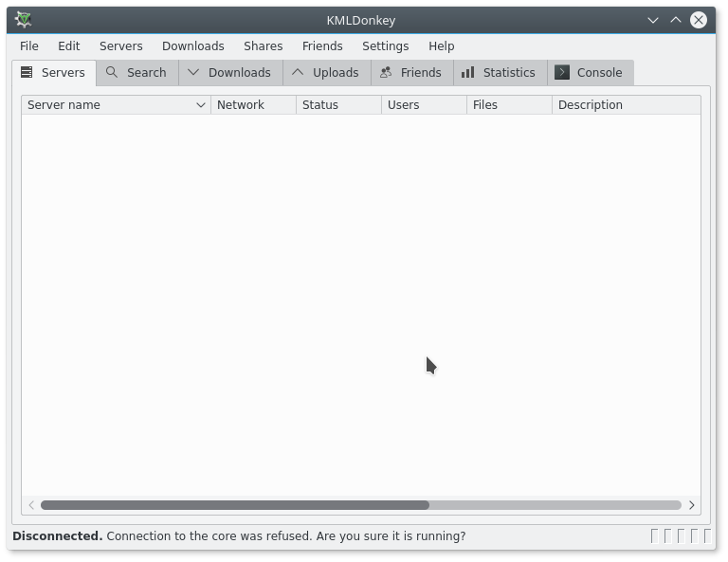The width and height of the screenshot is (728, 562).
Task: Click the Uploads tab up-arrow icon
Action: coord(298,72)
